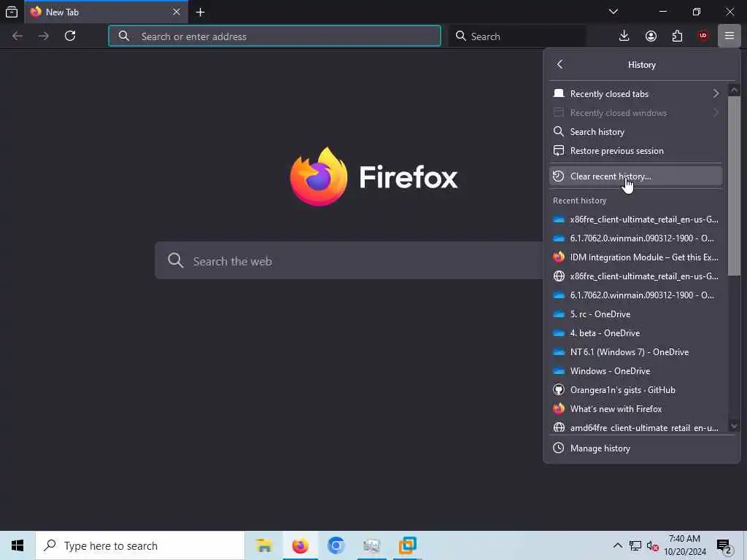Choose Restore previous session
The width and height of the screenshot is (747, 560).
click(x=635, y=151)
